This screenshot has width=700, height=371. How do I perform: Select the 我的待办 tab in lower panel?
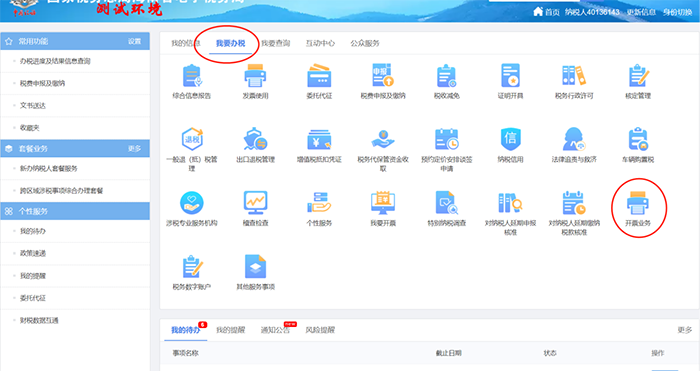186,330
